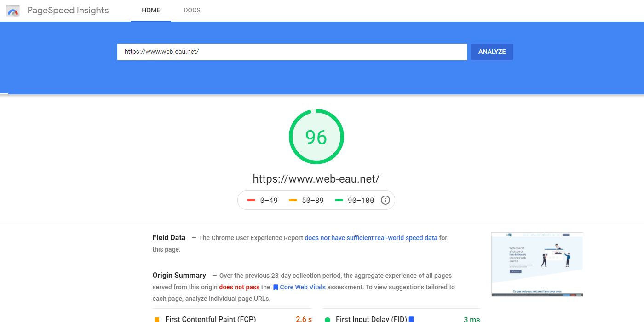This screenshot has height=322, width=644.
Task: Click the ANALYZE button
Action: [492, 52]
